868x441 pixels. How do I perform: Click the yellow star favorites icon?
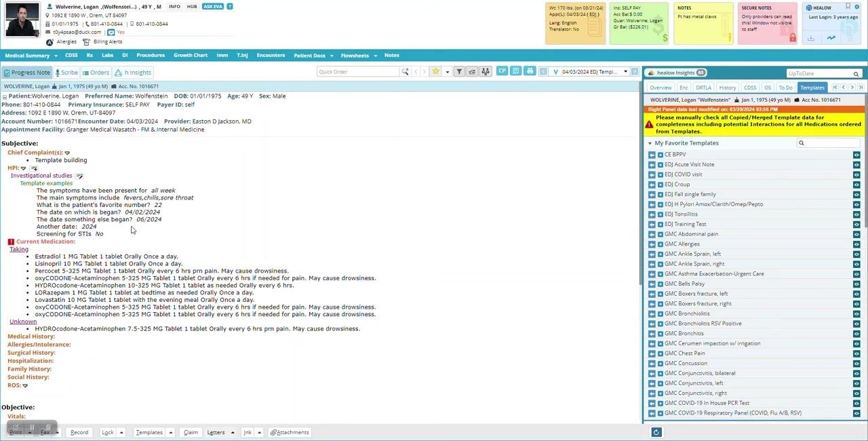436,72
